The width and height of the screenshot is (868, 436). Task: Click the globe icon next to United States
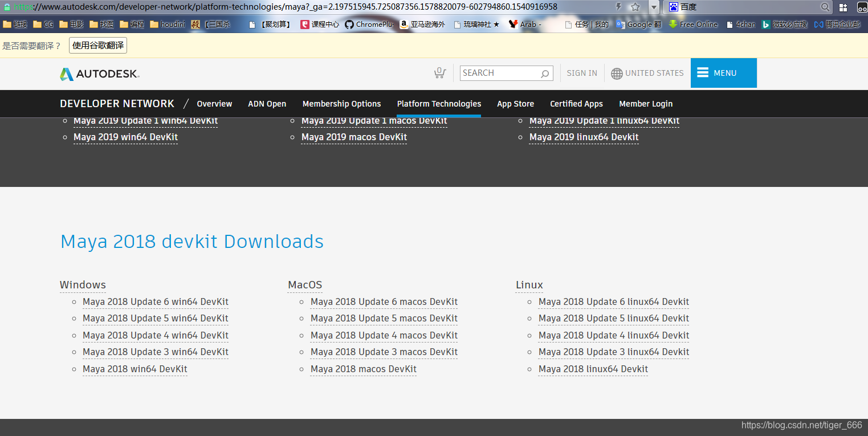(617, 74)
